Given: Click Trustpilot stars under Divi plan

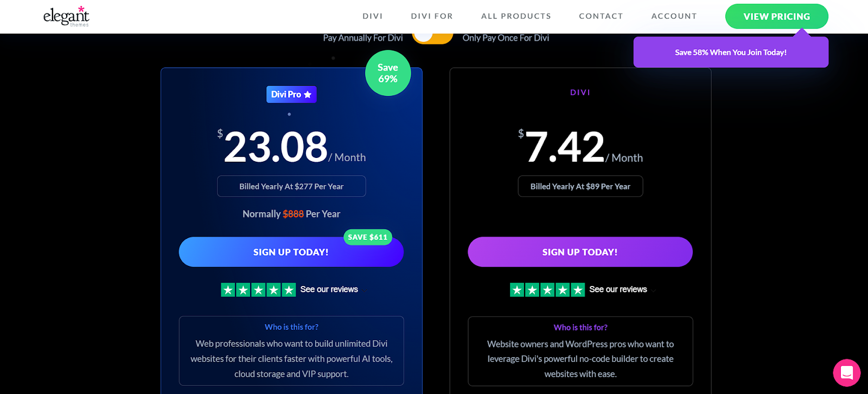Looking at the screenshot, I should click(547, 290).
